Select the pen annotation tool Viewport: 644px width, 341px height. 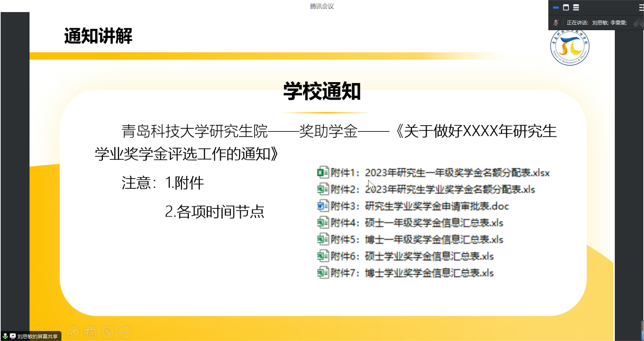tap(73, 332)
